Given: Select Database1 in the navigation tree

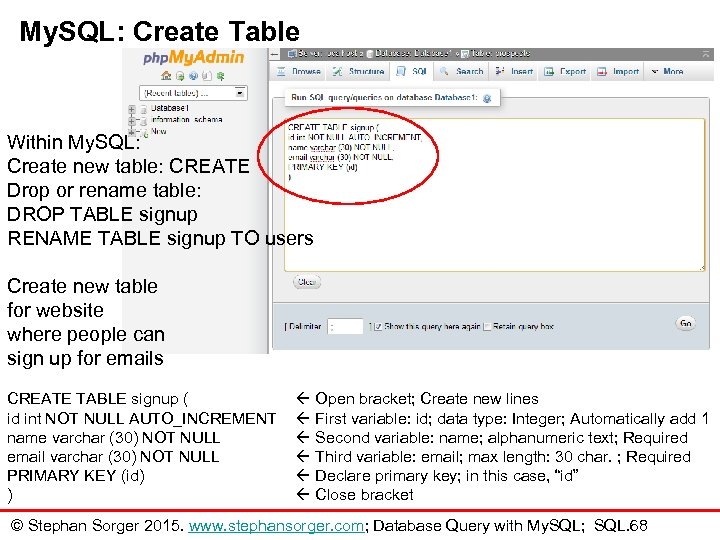Looking at the screenshot, I should (169, 108).
